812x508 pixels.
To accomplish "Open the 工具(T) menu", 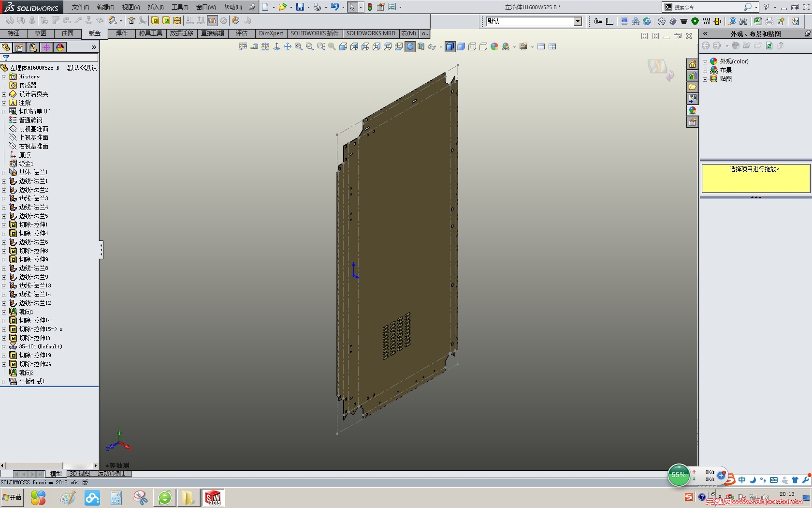I will pos(180,7).
